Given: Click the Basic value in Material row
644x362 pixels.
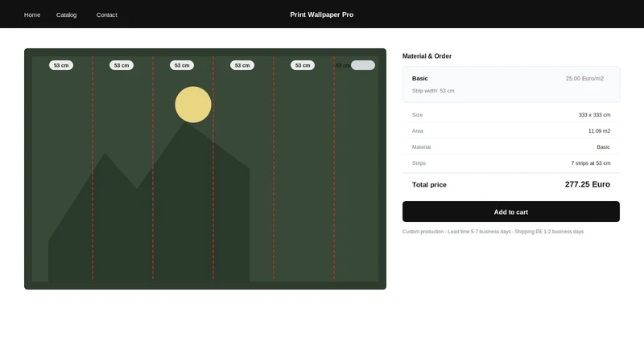Looking at the screenshot, I should [x=603, y=147].
